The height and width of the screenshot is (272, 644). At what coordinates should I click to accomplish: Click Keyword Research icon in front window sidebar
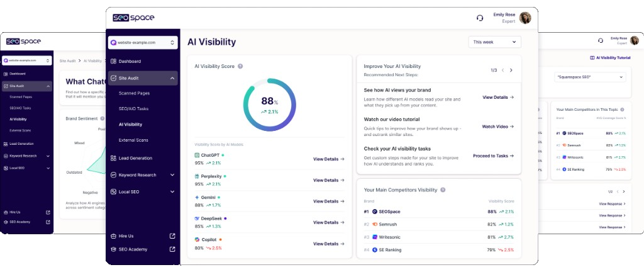113,175
